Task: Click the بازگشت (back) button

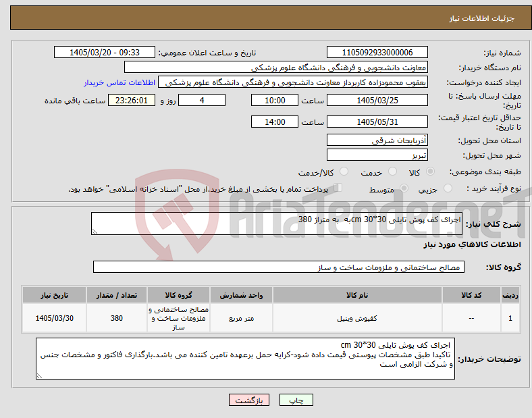Action: point(249,400)
